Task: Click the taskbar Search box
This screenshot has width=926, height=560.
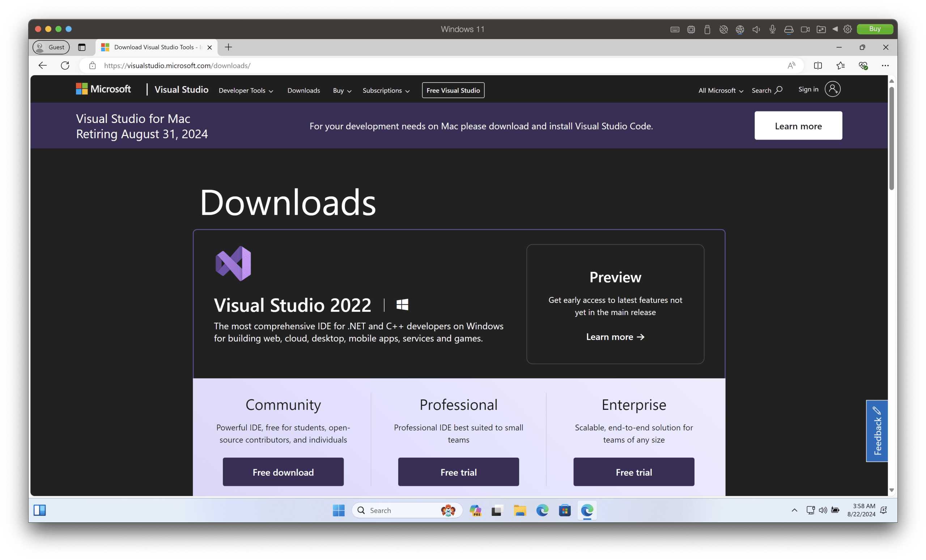Action: point(407,510)
